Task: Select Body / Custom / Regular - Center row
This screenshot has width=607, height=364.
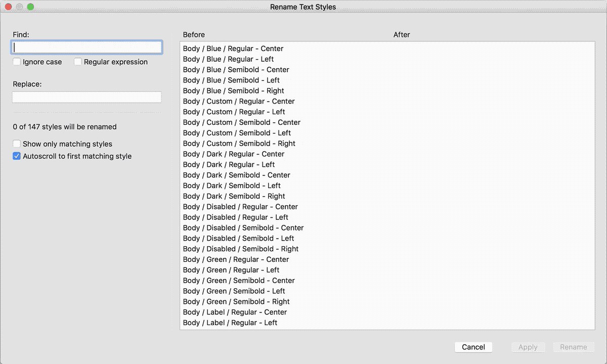Action: 387,102
